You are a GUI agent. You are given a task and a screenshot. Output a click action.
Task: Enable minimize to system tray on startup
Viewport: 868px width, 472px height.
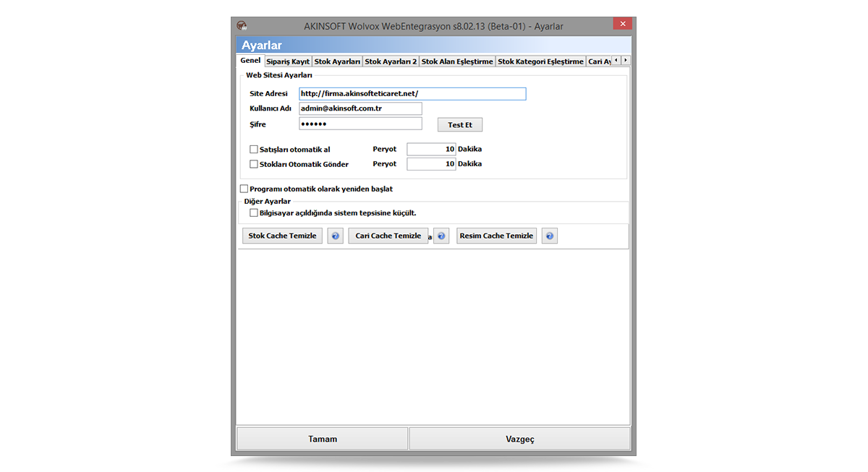[254, 213]
